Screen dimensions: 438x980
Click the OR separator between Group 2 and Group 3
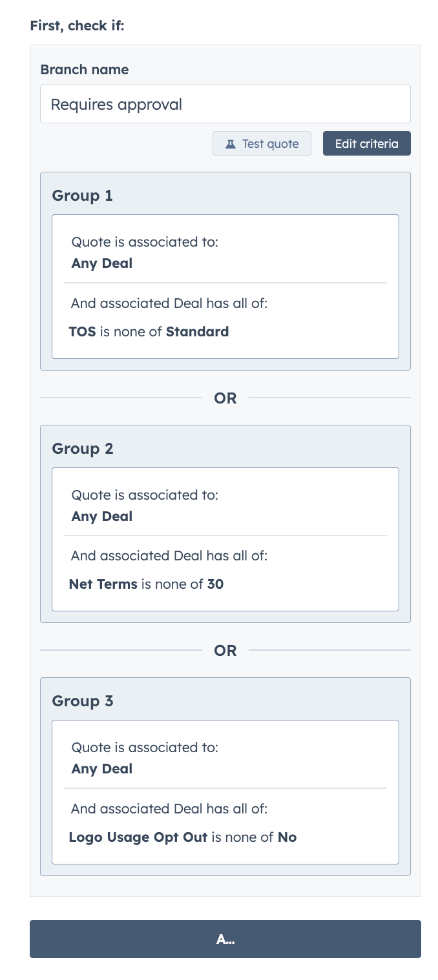click(x=225, y=651)
